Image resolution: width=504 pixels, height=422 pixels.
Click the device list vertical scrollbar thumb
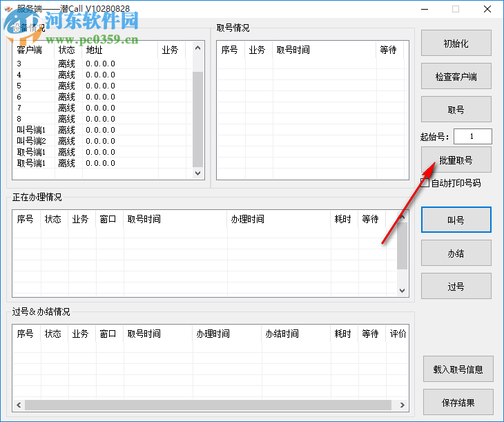coord(197,119)
